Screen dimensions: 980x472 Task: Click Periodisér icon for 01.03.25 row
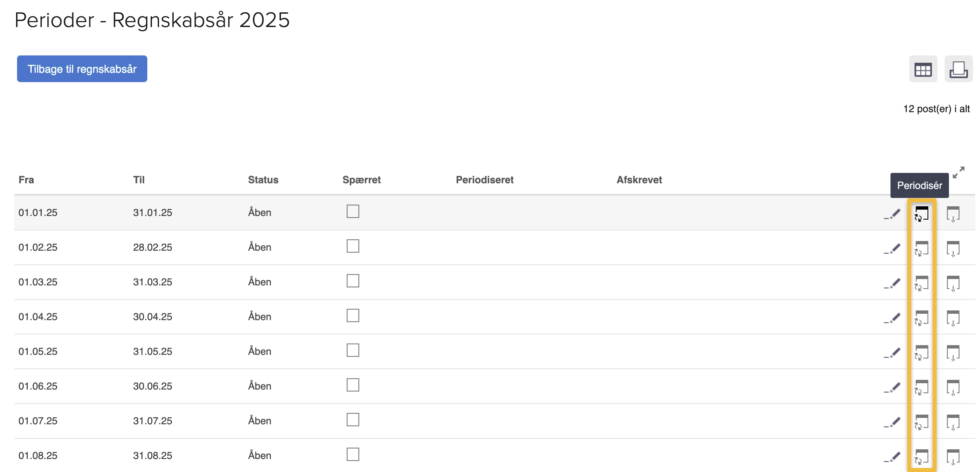point(922,283)
